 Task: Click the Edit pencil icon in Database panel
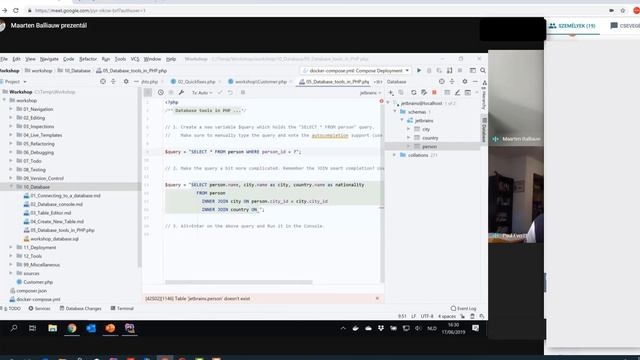click(x=457, y=93)
